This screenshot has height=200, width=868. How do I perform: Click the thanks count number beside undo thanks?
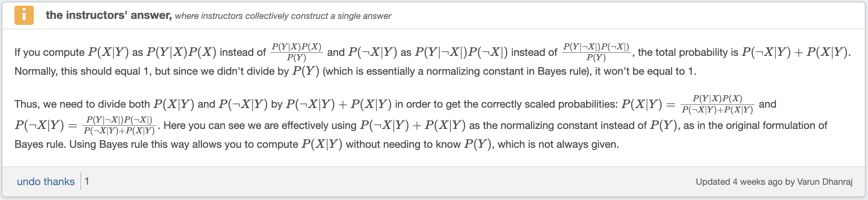(87, 181)
